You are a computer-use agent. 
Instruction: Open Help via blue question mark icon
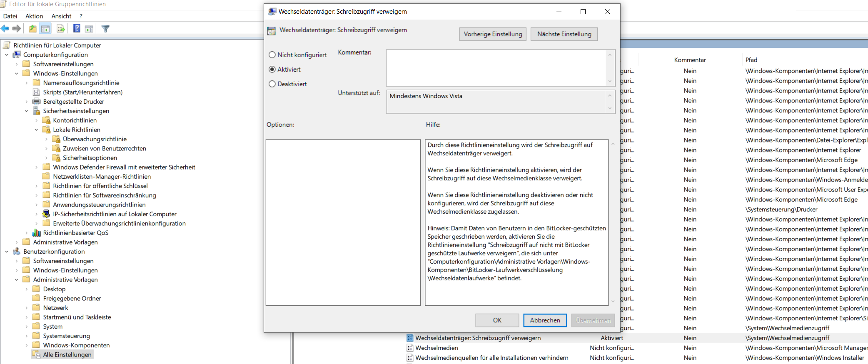77,29
